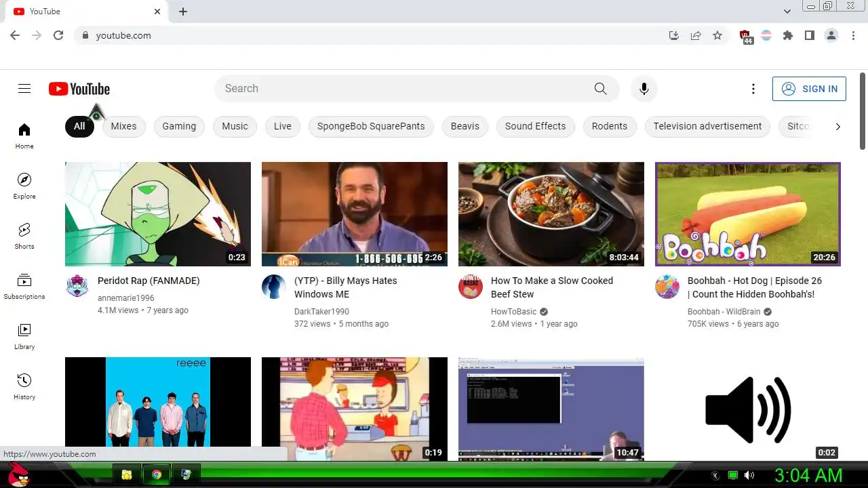Click the install/download icon in address bar

pos(674,35)
